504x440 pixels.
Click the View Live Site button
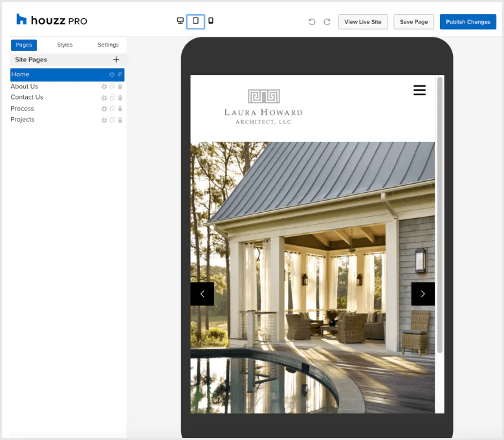click(x=362, y=22)
